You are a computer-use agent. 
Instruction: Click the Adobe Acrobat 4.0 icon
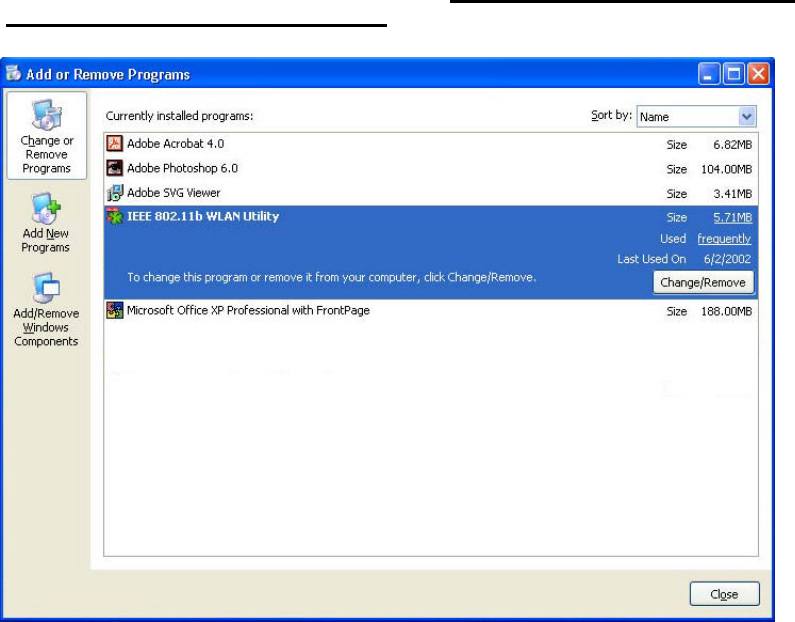point(115,143)
